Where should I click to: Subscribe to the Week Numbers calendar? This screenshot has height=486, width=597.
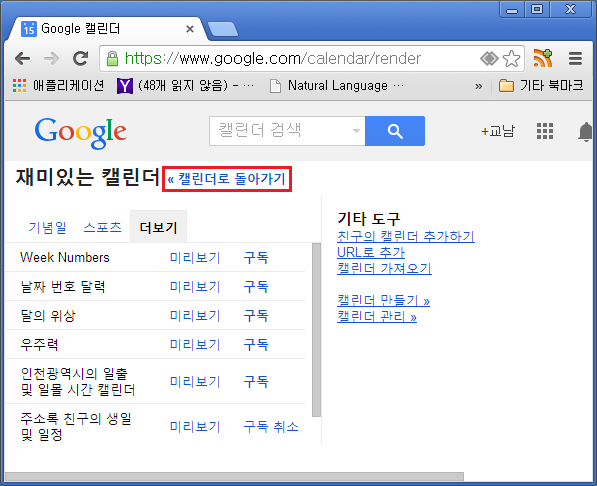click(x=256, y=258)
